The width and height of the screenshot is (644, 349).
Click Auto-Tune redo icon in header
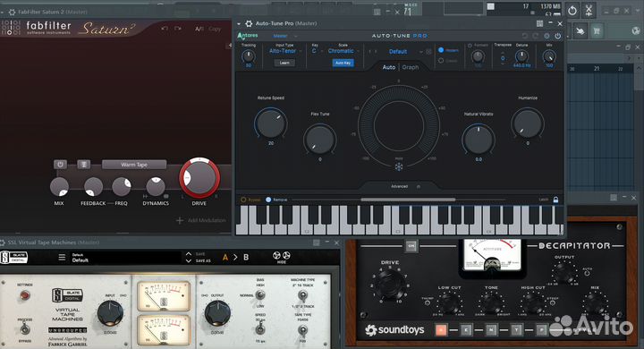coord(535,36)
